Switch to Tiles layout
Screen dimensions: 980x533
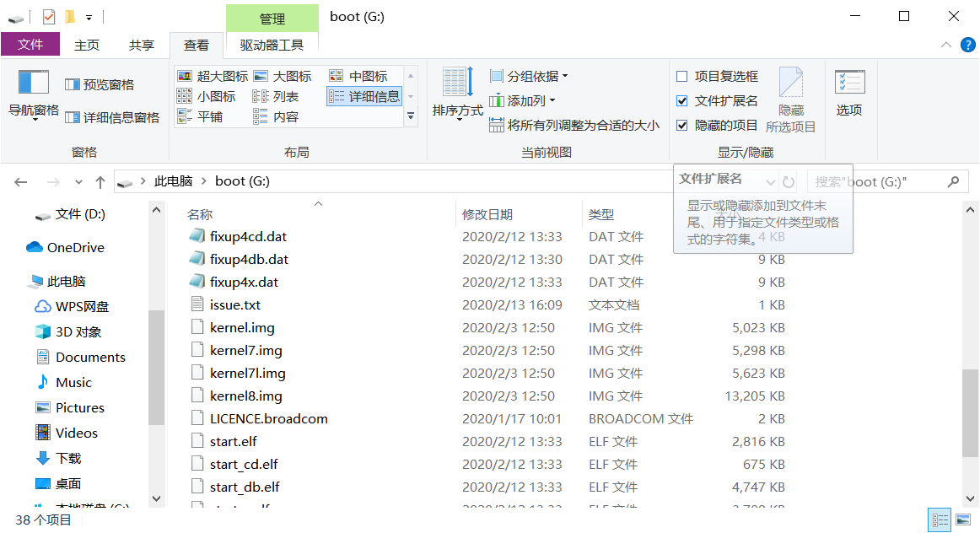pos(200,117)
